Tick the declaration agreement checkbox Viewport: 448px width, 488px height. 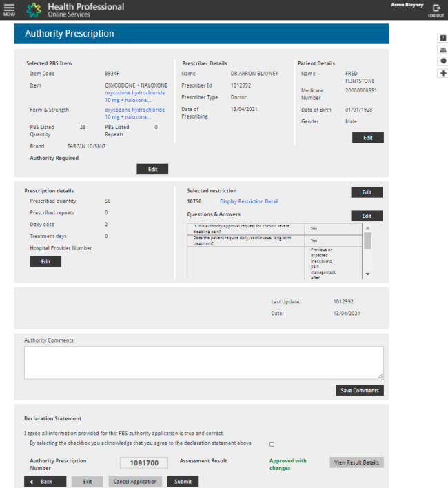[x=272, y=444]
